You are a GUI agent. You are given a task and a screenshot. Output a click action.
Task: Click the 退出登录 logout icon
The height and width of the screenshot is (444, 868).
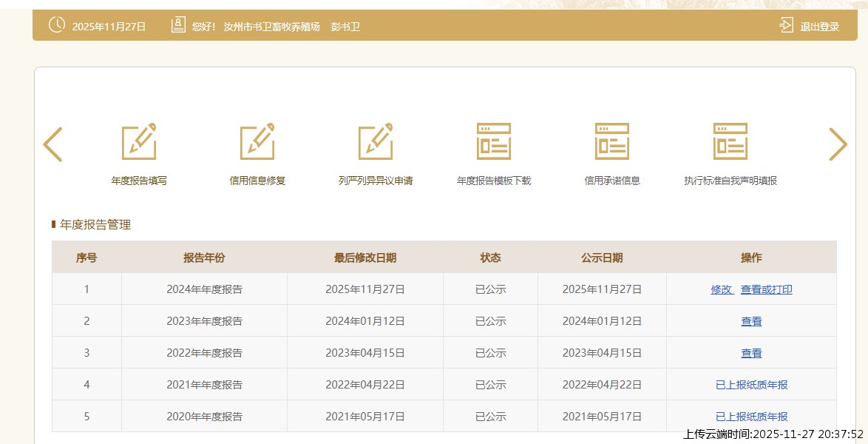click(x=786, y=26)
